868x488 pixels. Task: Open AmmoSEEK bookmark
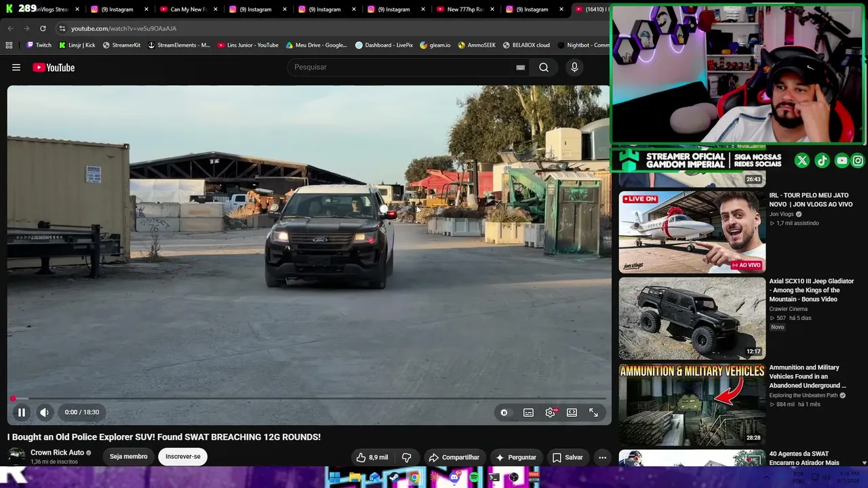pos(477,45)
